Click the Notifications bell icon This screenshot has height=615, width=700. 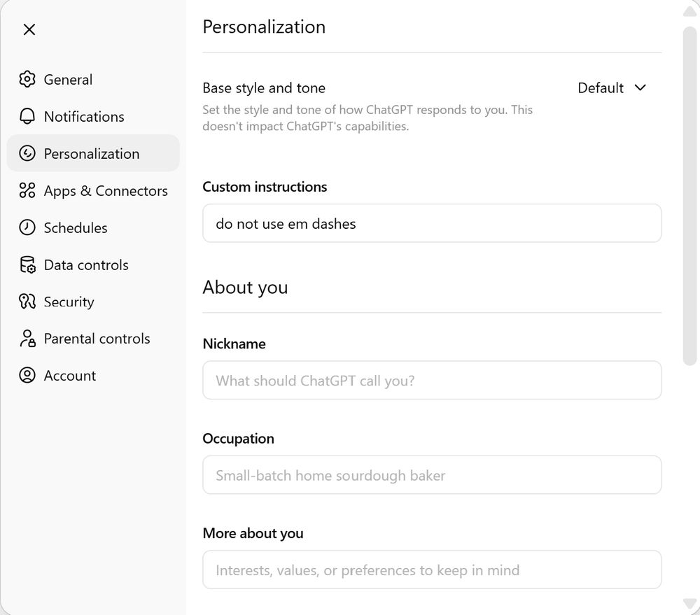tap(27, 116)
